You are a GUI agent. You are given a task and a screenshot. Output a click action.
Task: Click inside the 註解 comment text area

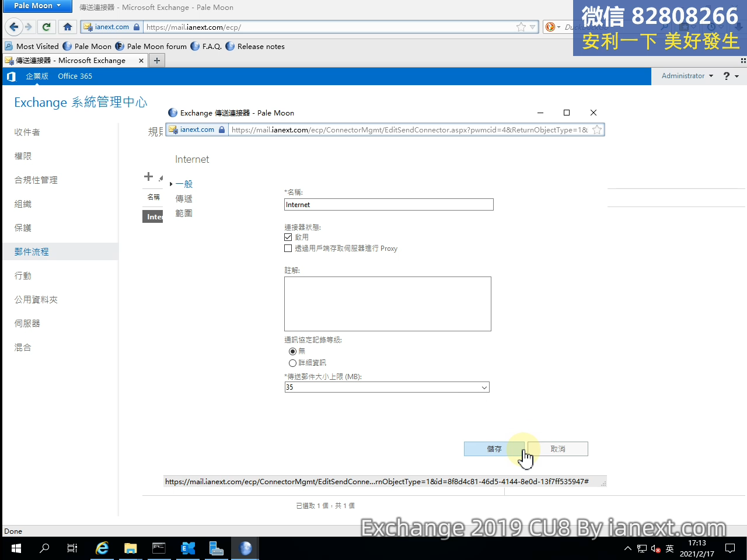tap(388, 304)
